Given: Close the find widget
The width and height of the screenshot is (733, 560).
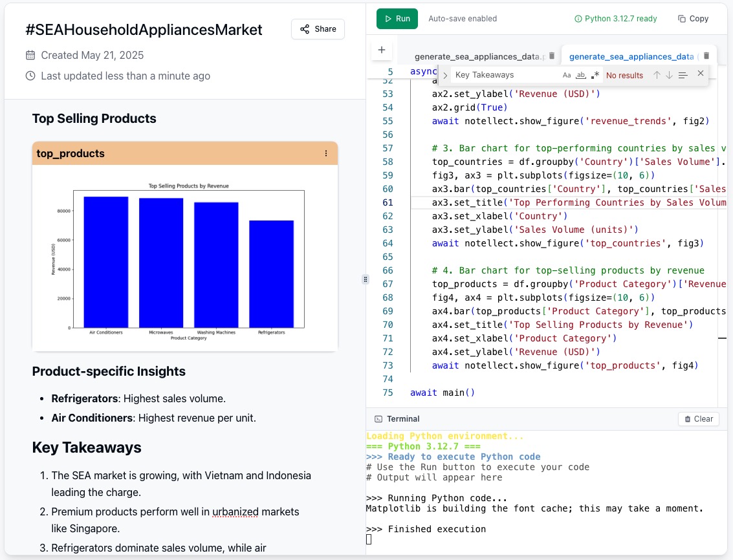Looking at the screenshot, I should (x=700, y=73).
